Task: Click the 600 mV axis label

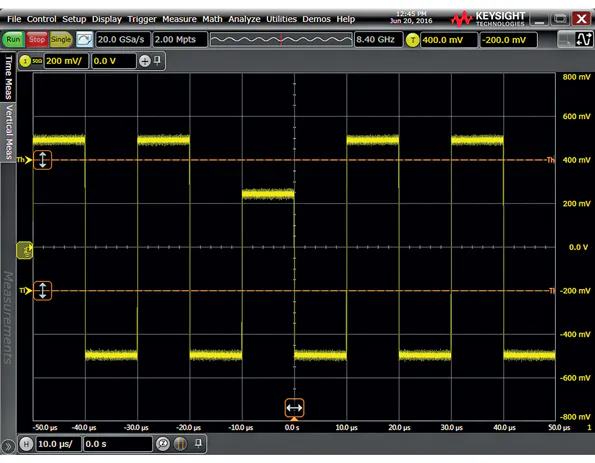Action: click(x=576, y=117)
